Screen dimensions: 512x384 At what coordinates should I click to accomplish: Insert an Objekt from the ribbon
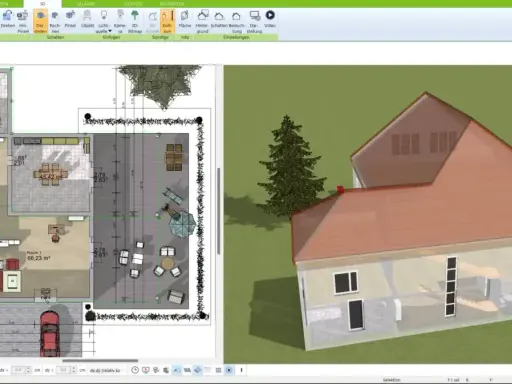[x=87, y=19]
